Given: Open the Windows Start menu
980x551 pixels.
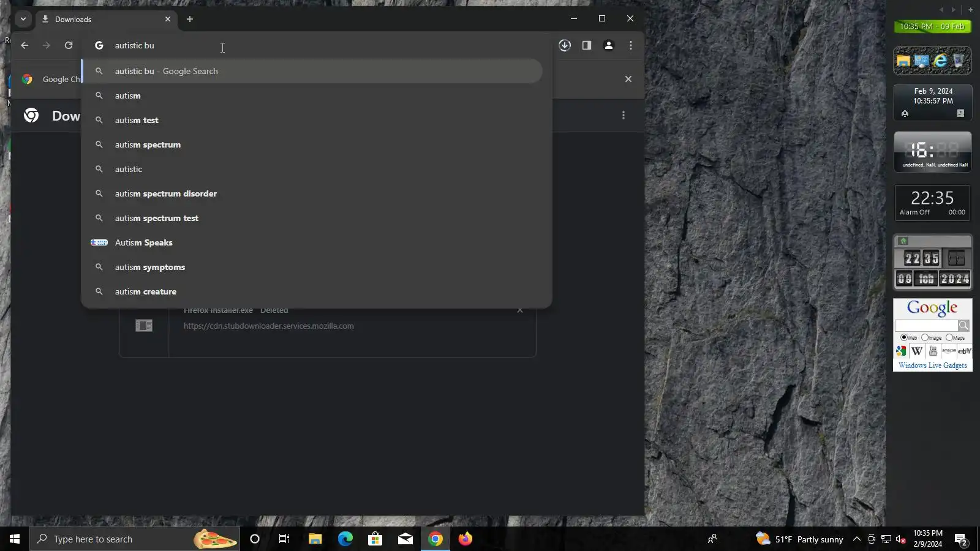Looking at the screenshot, I should click(15, 539).
